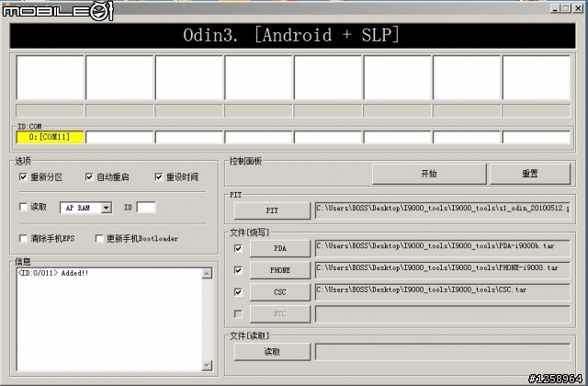
Task: Click the first white progress box under the Odin3 banner
Action: [x=50, y=77]
